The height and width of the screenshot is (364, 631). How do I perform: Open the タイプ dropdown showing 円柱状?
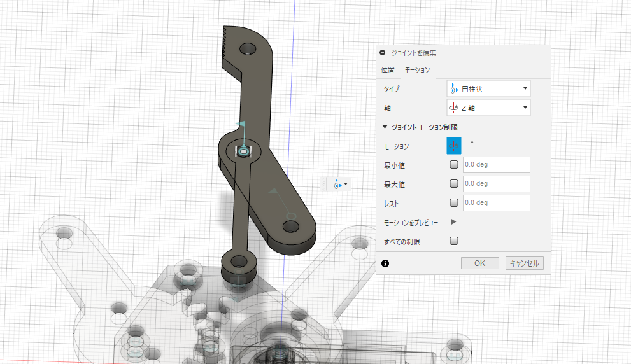click(488, 88)
